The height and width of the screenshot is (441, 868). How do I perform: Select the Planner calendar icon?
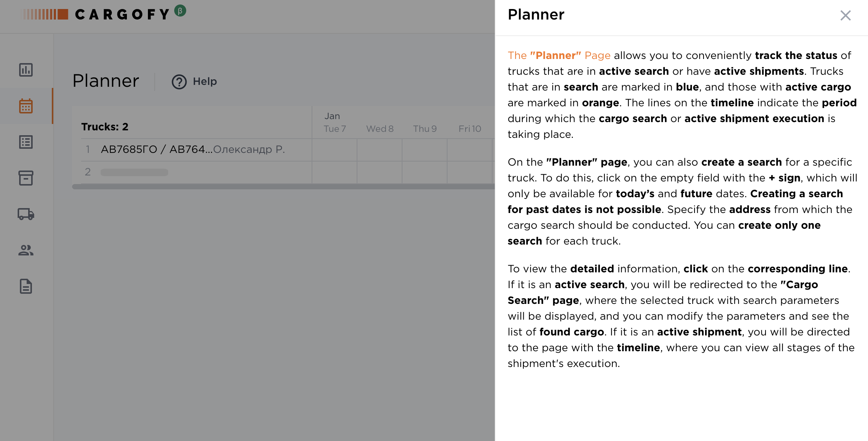[26, 106]
